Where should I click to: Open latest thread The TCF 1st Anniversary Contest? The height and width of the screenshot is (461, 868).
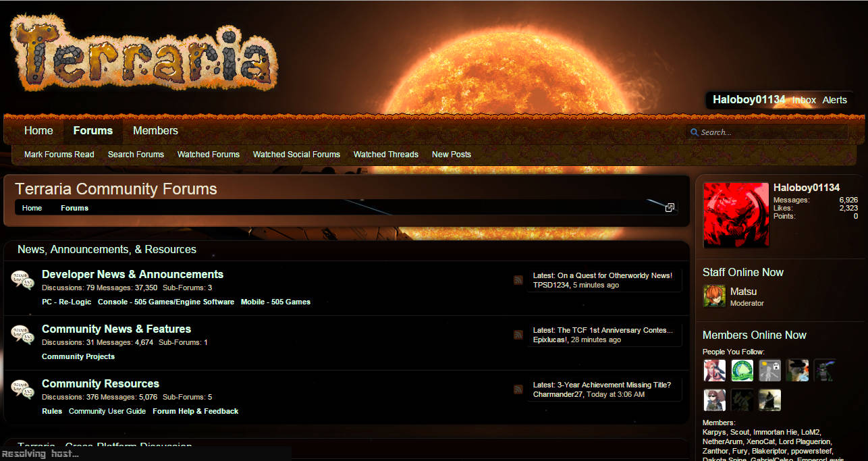pyautogui.click(x=615, y=331)
